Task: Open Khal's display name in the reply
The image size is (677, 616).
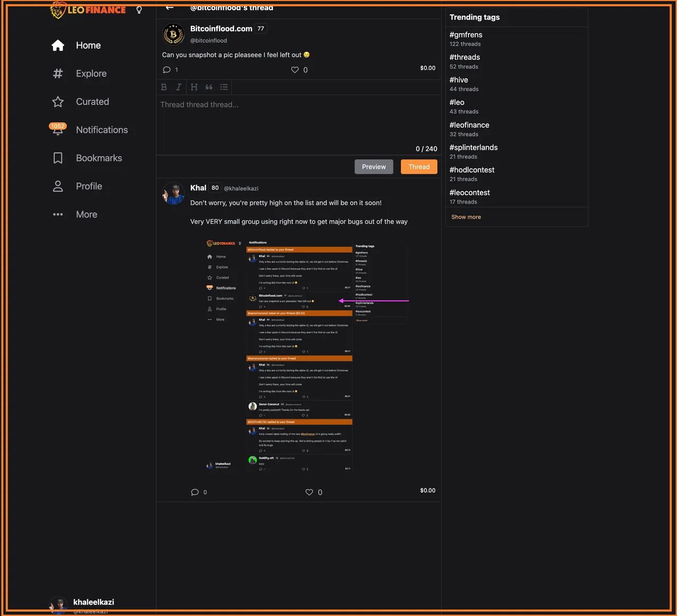Action: pyautogui.click(x=198, y=188)
